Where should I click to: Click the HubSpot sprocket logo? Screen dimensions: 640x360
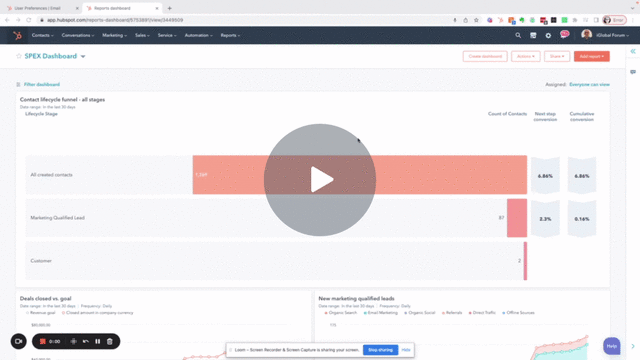pos(17,36)
